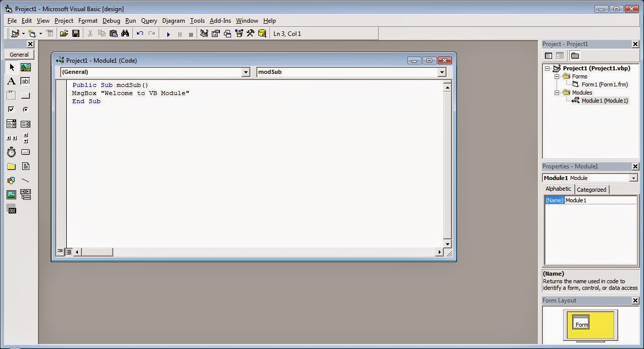Select the HScrollBar control from the toolbox
This screenshot has height=349, width=644.
12,138
